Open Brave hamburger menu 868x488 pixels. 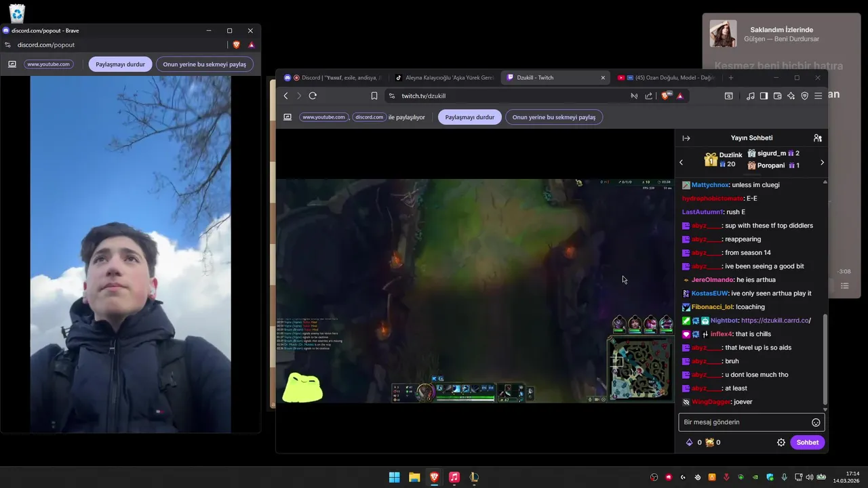pos(818,96)
